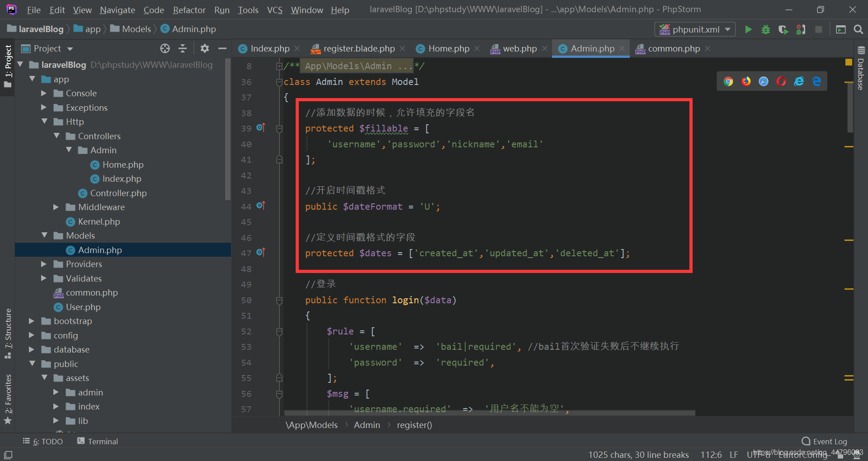This screenshot has height=461, width=868.
Task: Collapse all in Project panel
Action: coord(183,48)
